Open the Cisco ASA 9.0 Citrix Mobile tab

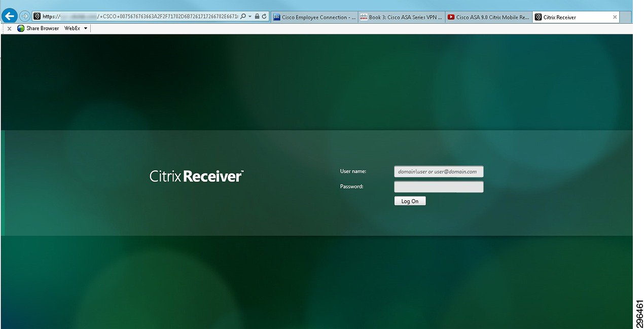488,17
